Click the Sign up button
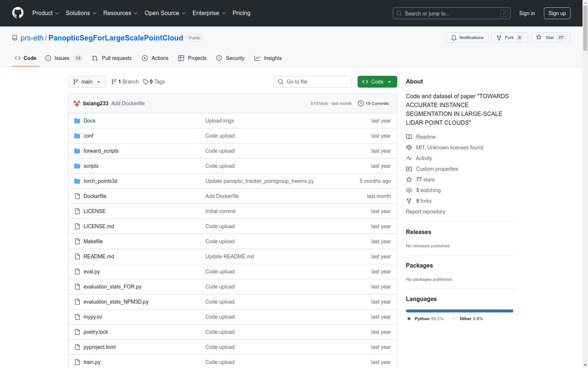Viewport: 588px width, 368px height. click(x=557, y=13)
